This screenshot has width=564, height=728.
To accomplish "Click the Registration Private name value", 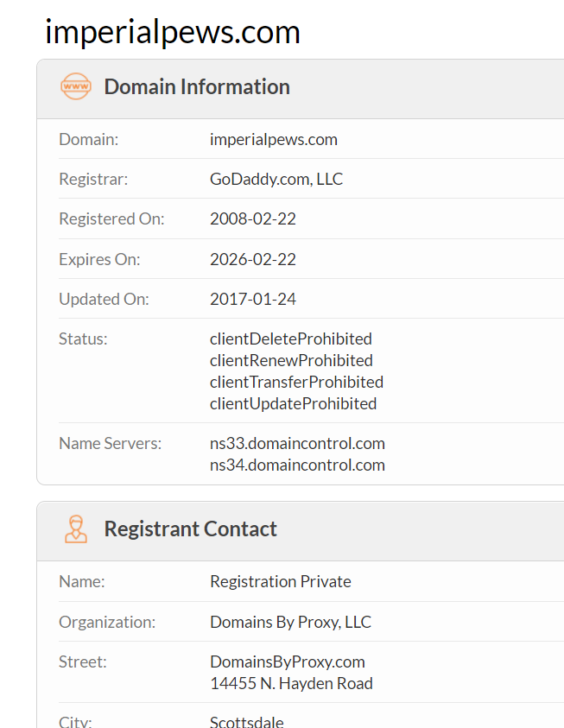I will (280, 582).
